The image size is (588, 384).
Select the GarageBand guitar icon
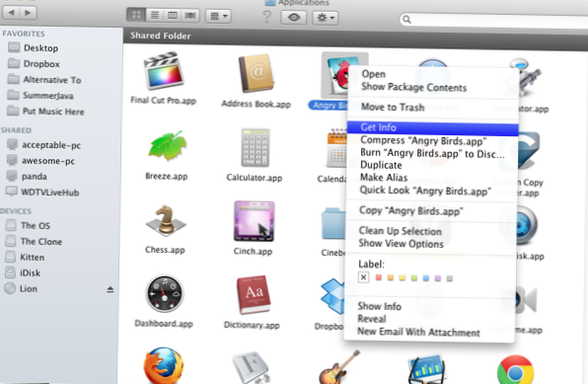pos(339,367)
